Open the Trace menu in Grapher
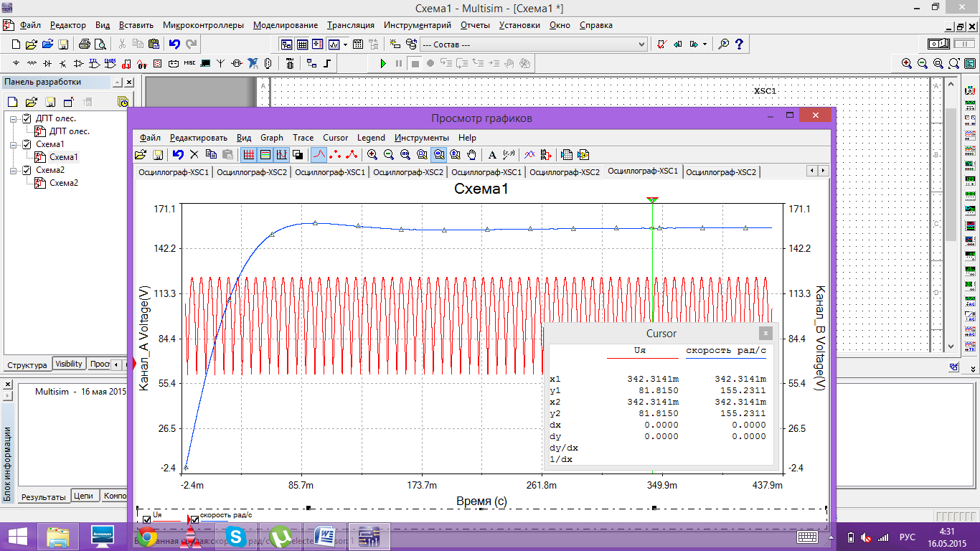 coord(303,138)
